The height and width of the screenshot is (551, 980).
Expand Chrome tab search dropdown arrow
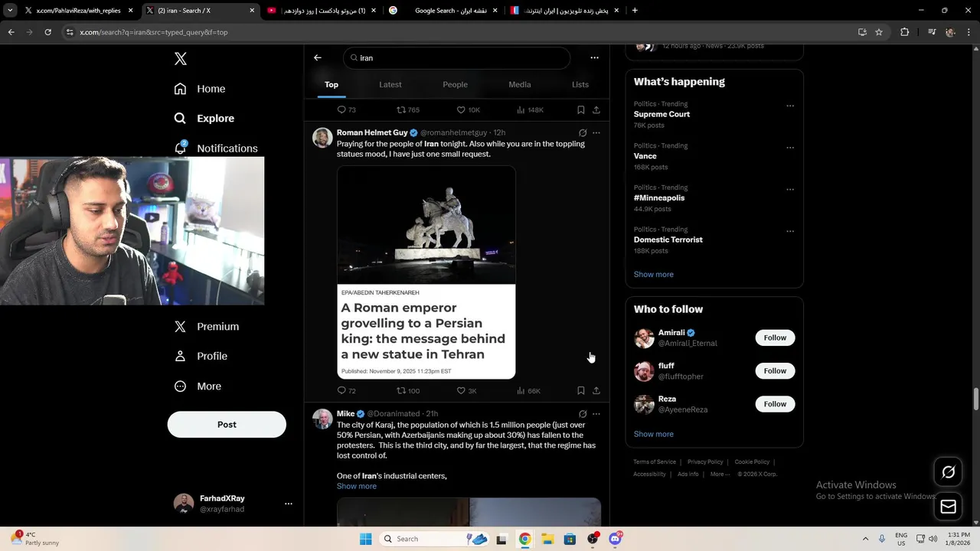[x=10, y=11]
